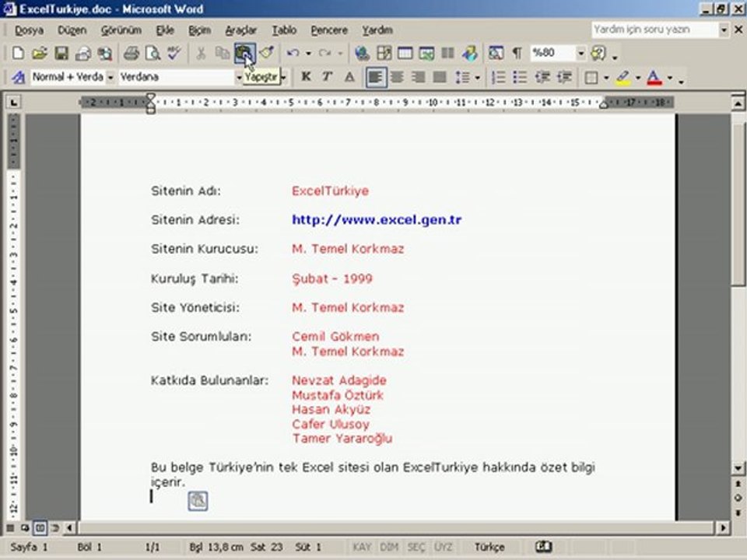Click the Copy icon

pos(223,53)
